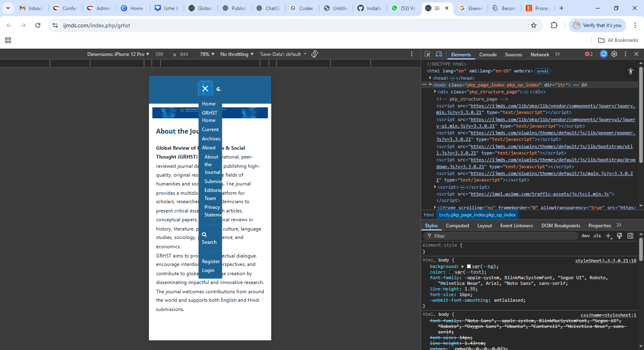Toggle the :hov element state panel
This screenshot has width=644, height=350.
tap(585, 236)
